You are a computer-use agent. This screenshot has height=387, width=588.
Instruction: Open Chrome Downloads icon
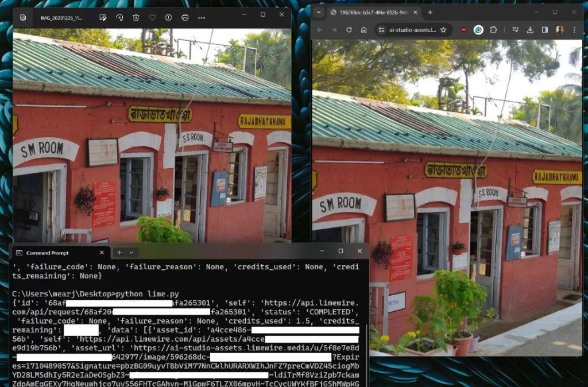point(529,30)
